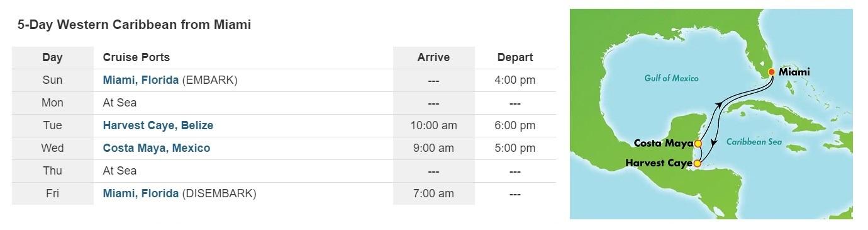Click the Costa Maya yellow map marker

point(698,144)
